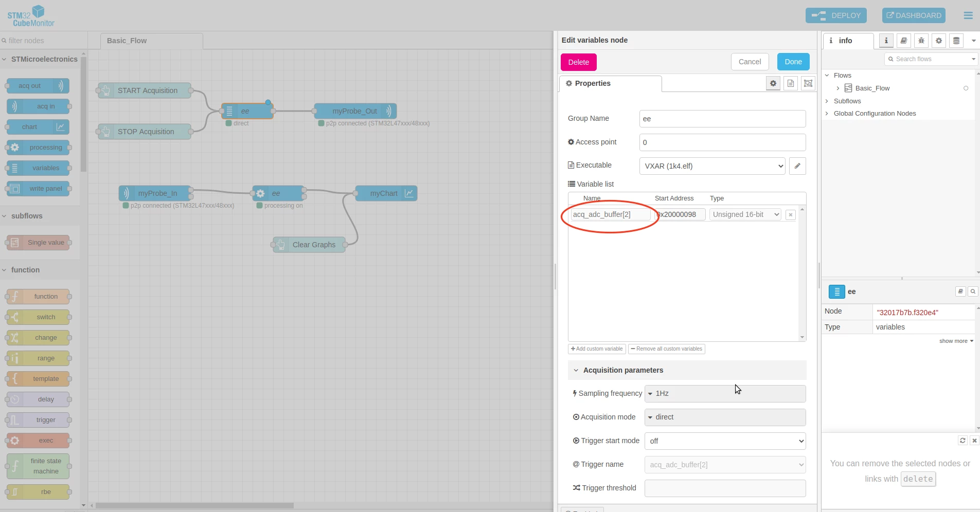This screenshot has height=512, width=980.
Task: Pick the rbe palette node
Action: coord(38,492)
